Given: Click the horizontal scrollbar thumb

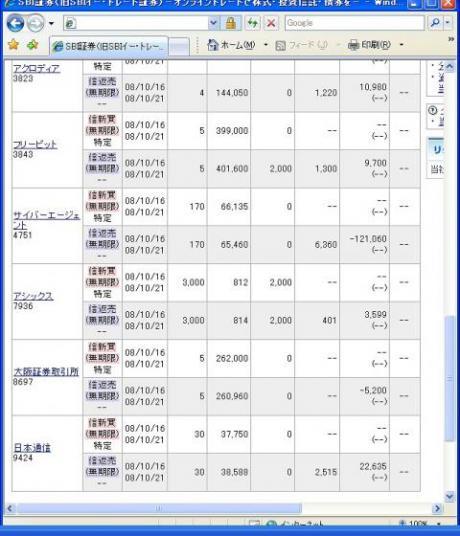Looking at the screenshot, I should [159, 508].
